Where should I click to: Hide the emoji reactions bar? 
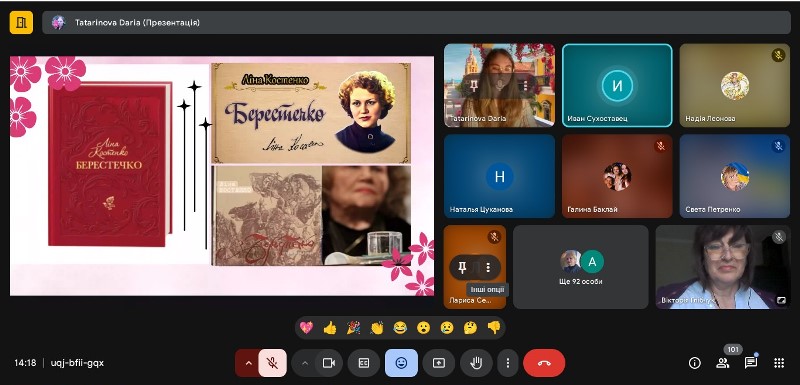tap(402, 363)
